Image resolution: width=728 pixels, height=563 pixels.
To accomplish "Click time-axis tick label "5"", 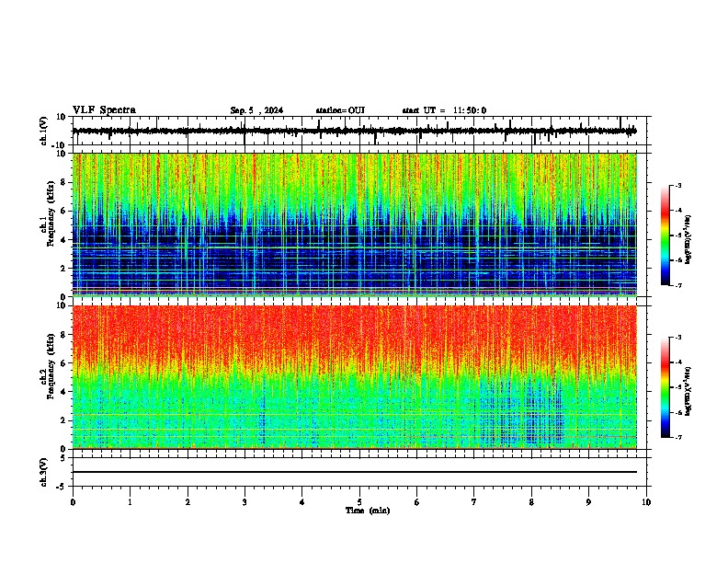I will click(x=359, y=502).
